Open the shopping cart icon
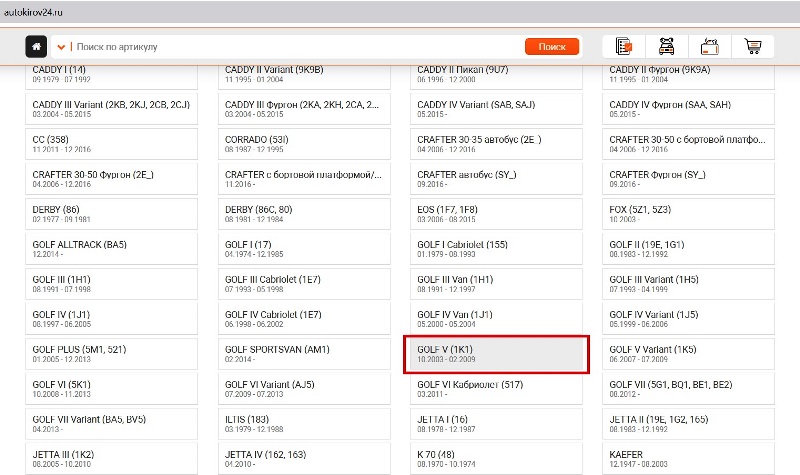This screenshot has height=475, width=800. [753, 46]
